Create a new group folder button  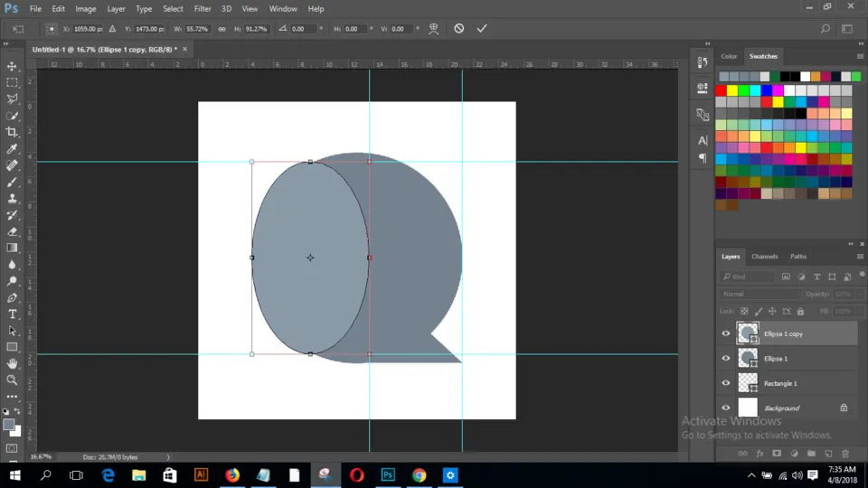point(811,454)
